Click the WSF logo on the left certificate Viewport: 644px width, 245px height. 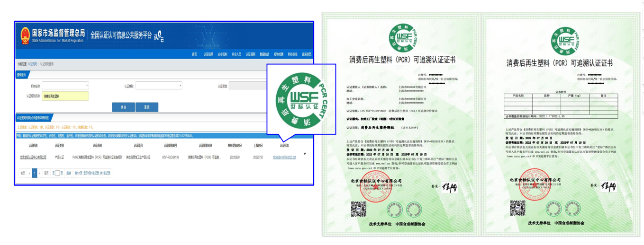[403, 39]
